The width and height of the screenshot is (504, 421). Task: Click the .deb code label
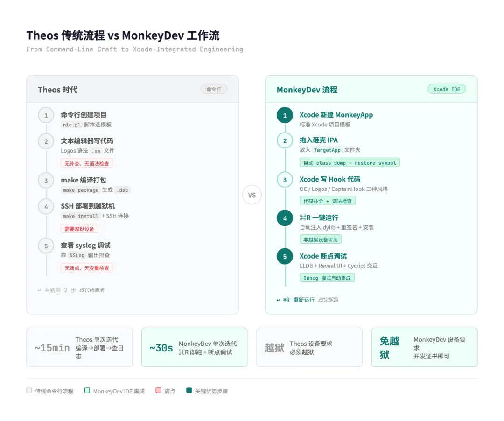click(x=122, y=190)
